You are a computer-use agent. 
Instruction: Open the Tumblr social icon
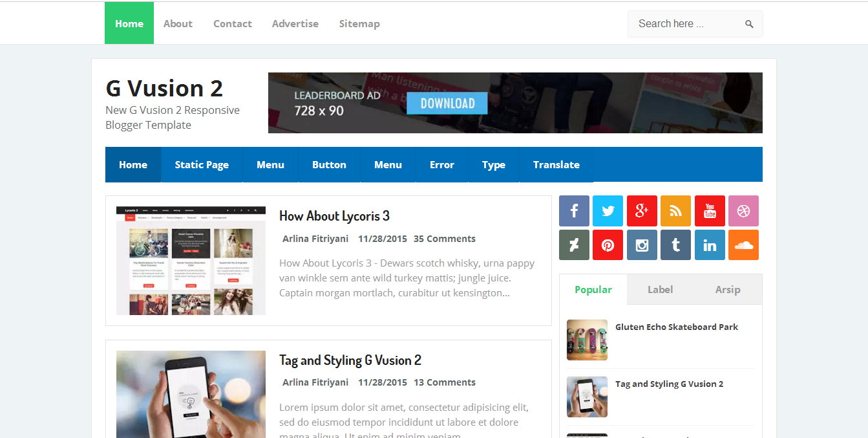point(675,245)
